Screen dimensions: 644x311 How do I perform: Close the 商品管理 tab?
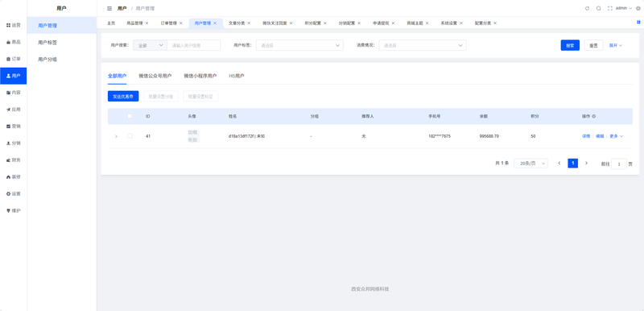147,23
